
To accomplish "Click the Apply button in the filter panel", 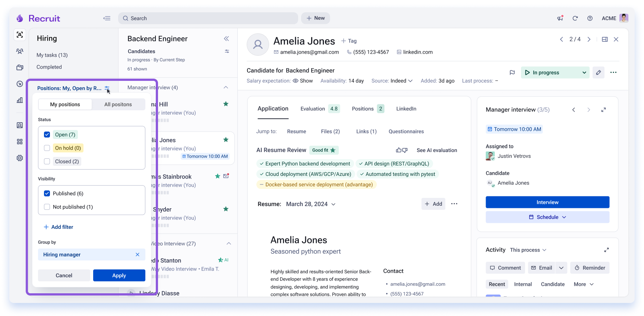I will (119, 275).
